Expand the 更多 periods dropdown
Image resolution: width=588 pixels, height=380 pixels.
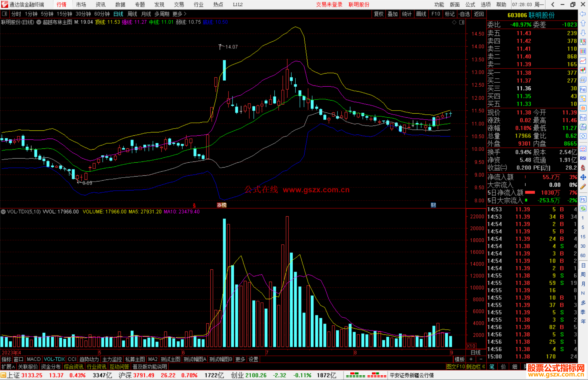click(179, 14)
